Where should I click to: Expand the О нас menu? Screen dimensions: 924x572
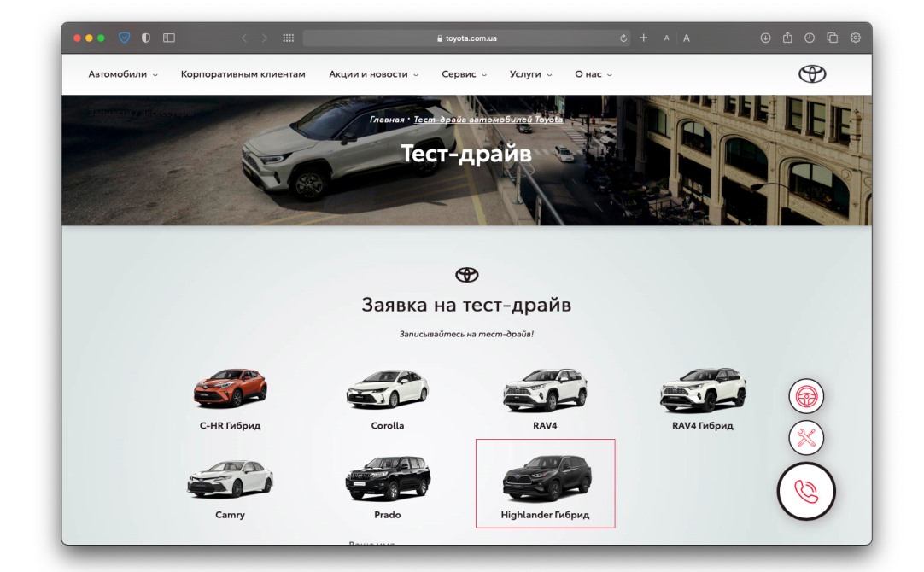click(x=594, y=74)
